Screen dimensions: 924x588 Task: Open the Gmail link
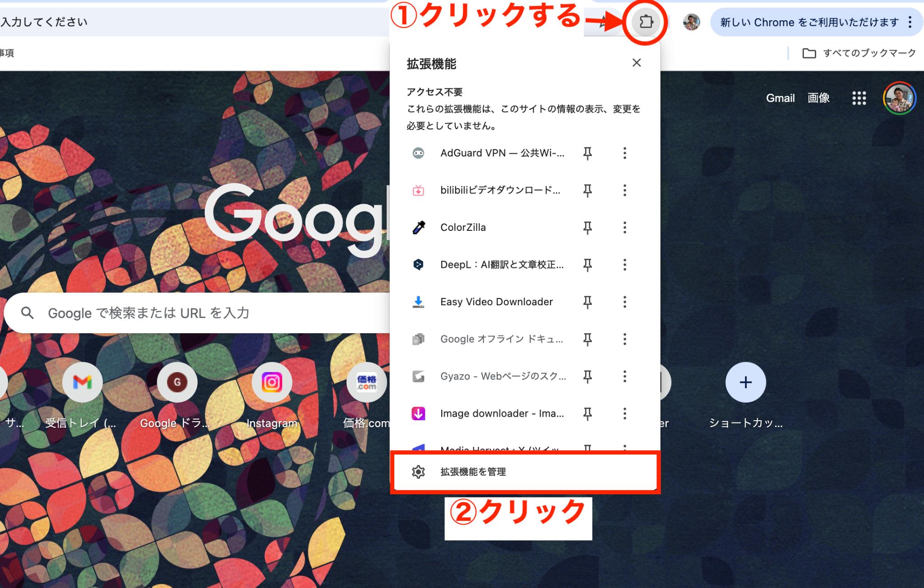[x=780, y=98]
